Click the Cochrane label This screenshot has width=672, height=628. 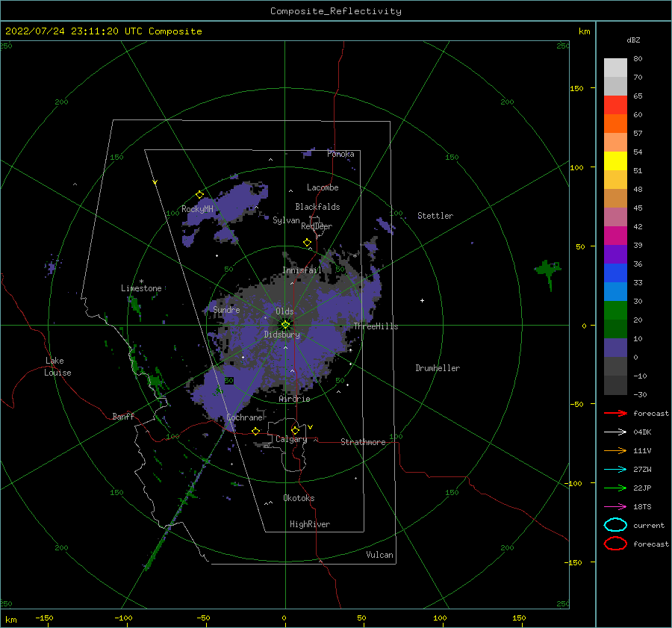pos(244,417)
